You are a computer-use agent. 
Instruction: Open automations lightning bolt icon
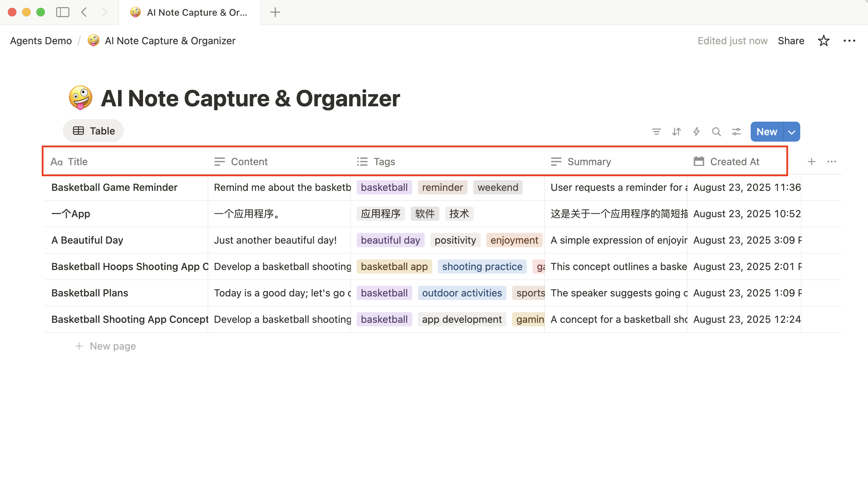[696, 132]
